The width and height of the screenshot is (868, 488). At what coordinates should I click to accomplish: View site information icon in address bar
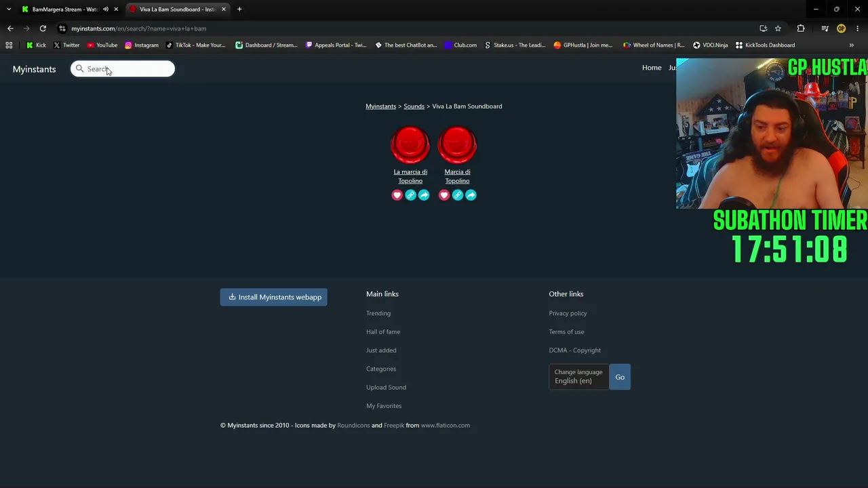tap(62, 28)
